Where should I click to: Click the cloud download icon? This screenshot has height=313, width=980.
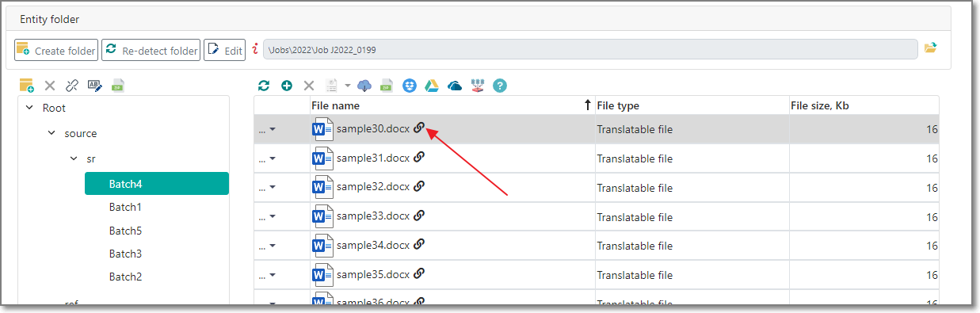[364, 86]
